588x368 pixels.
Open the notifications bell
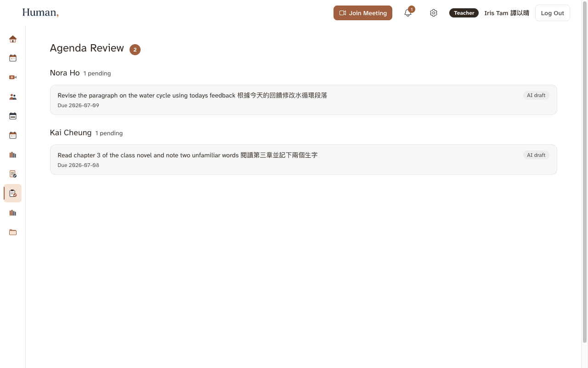408,13
